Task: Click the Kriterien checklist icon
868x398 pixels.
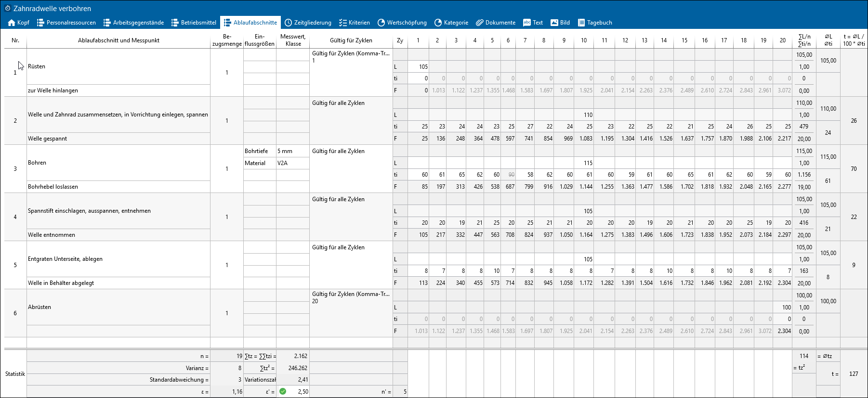Action: pyautogui.click(x=343, y=23)
